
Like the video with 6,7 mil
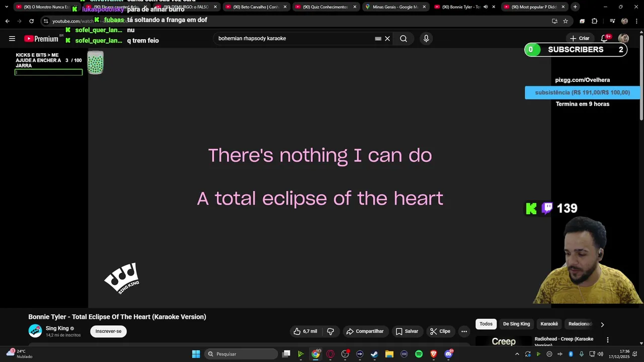pyautogui.click(x=305, y=331)
